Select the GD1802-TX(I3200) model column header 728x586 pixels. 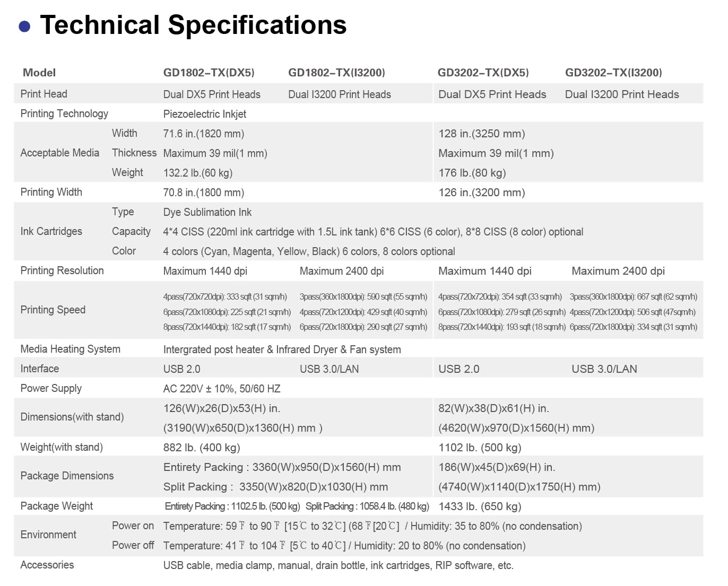(336, 73)
